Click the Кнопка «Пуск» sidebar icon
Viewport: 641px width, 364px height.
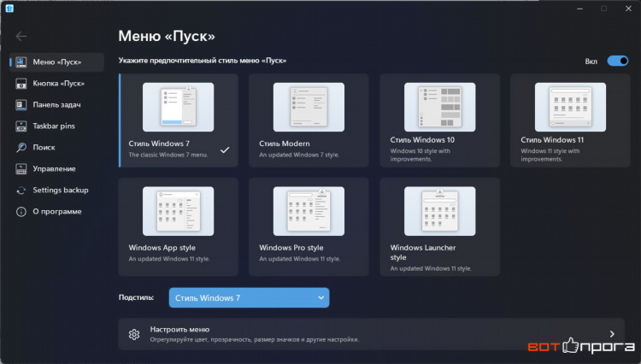pyautogui.click(x=21, y=84)
